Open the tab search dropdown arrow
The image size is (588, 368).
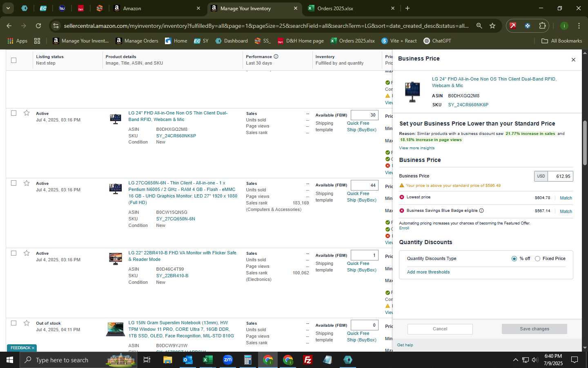pos(8,8)
